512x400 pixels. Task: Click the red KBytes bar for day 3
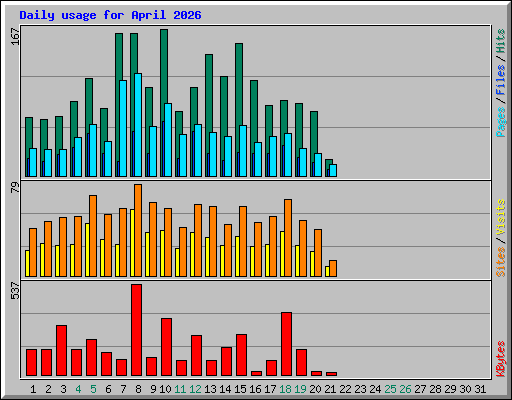click(x=61, y=351)
